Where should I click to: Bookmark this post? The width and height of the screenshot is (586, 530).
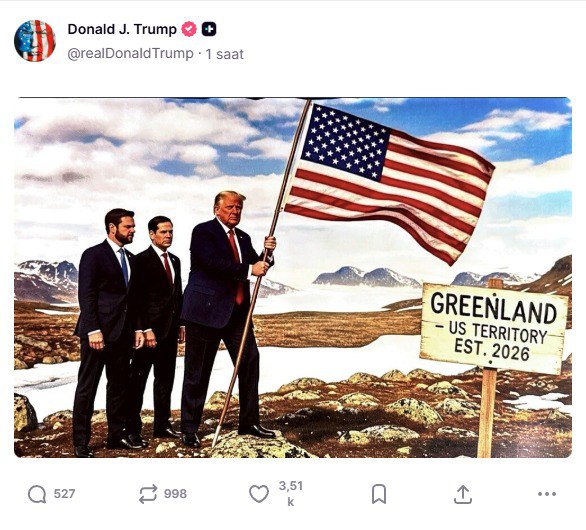pos(379,494)
